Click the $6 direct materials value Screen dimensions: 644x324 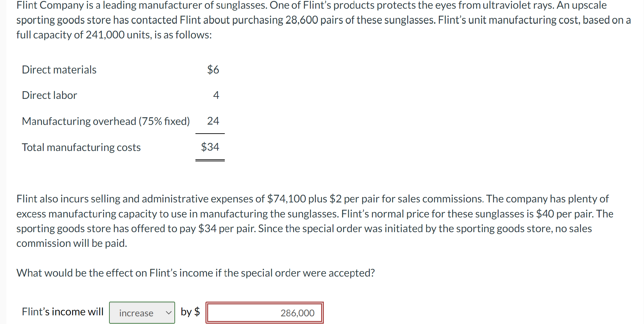coord(213,70)
